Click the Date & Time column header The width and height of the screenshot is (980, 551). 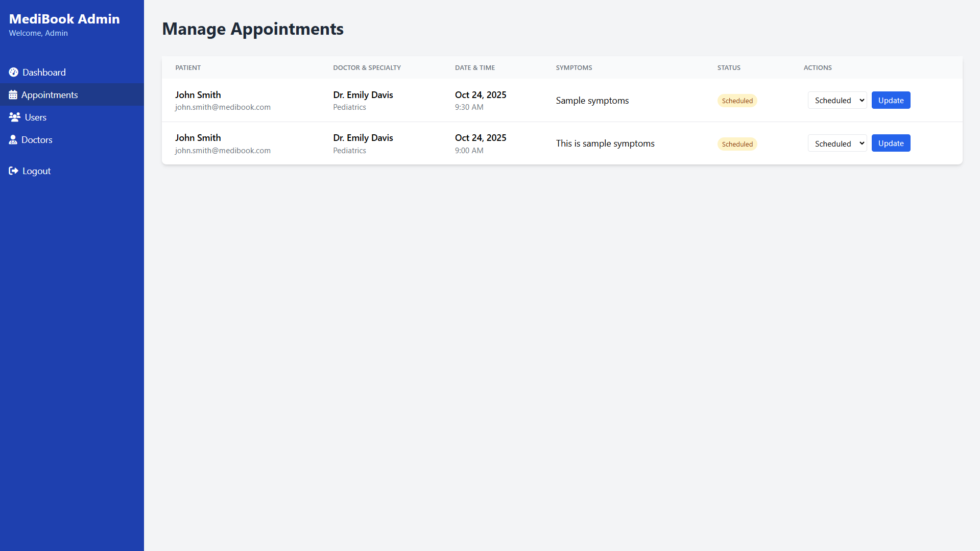coord(475,68)
